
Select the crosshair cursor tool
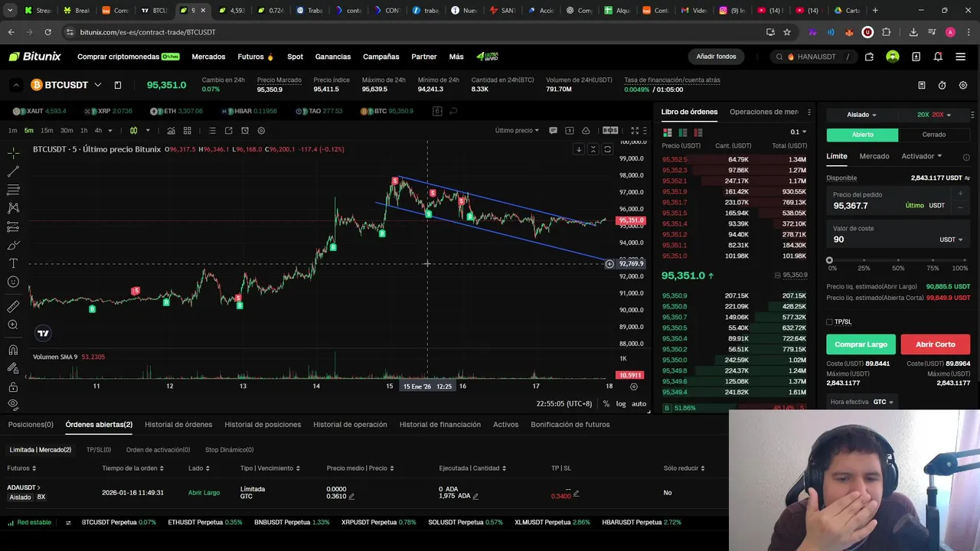pos(13,153)
